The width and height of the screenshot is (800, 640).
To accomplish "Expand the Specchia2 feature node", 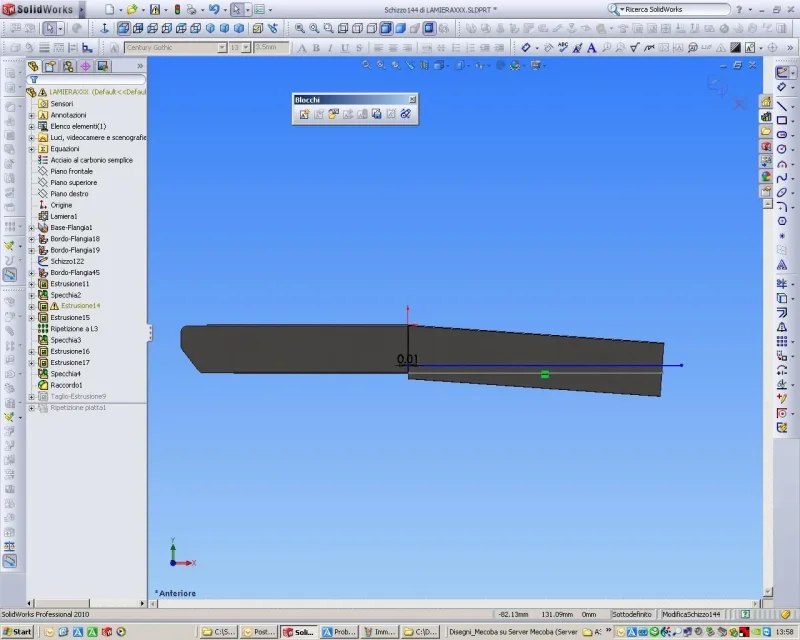I will 32,296.
